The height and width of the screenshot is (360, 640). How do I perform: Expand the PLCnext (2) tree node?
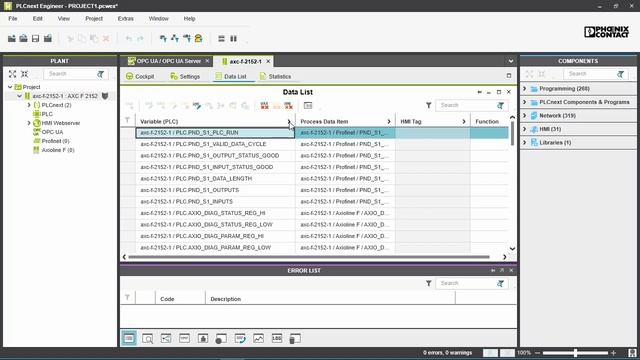(29, 105)
